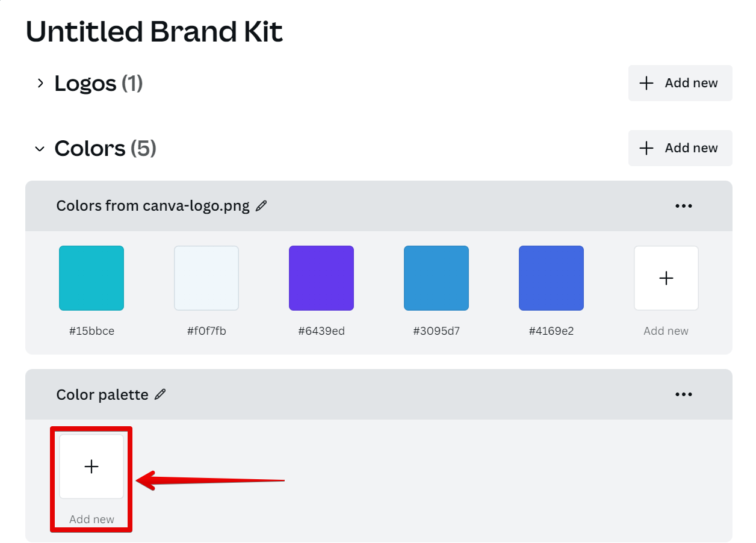Open three-dots menu for Color palette
Screen dimensions: 756x543
click(683, 394)
